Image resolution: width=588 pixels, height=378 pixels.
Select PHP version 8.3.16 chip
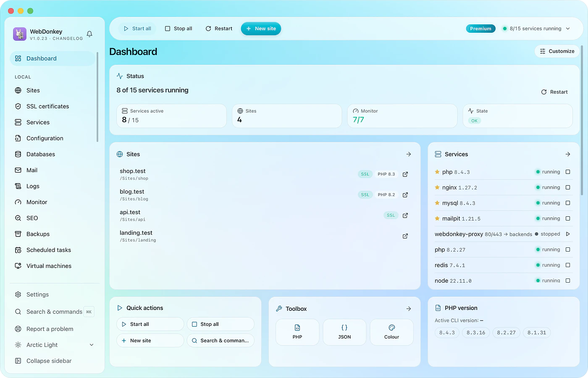pyautogui.click(x=476, y=333)
